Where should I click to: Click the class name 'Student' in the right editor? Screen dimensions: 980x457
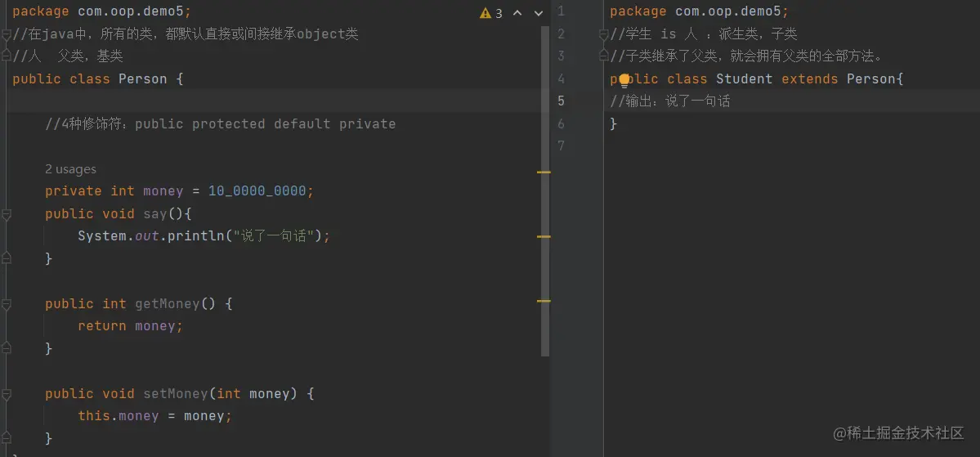tap(745, 78)
